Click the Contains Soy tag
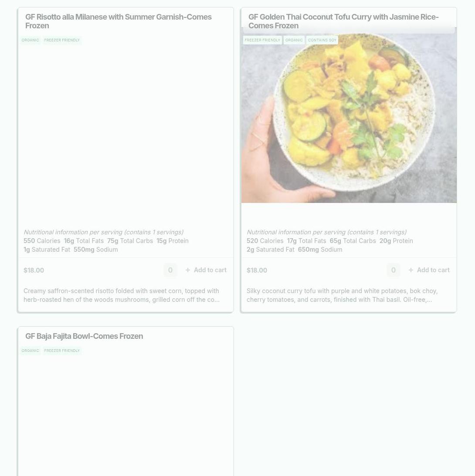475x476 pixels. pos(322,40)
